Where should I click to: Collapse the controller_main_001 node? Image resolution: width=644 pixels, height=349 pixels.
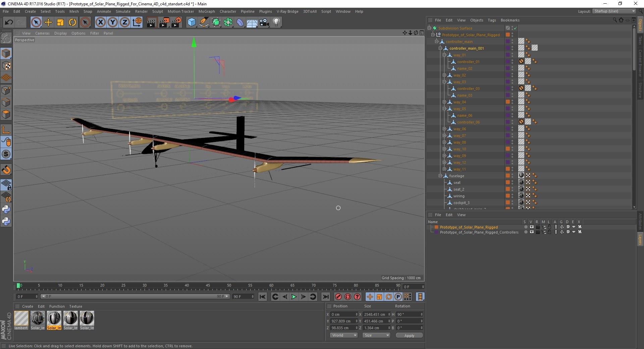[440, 48]
